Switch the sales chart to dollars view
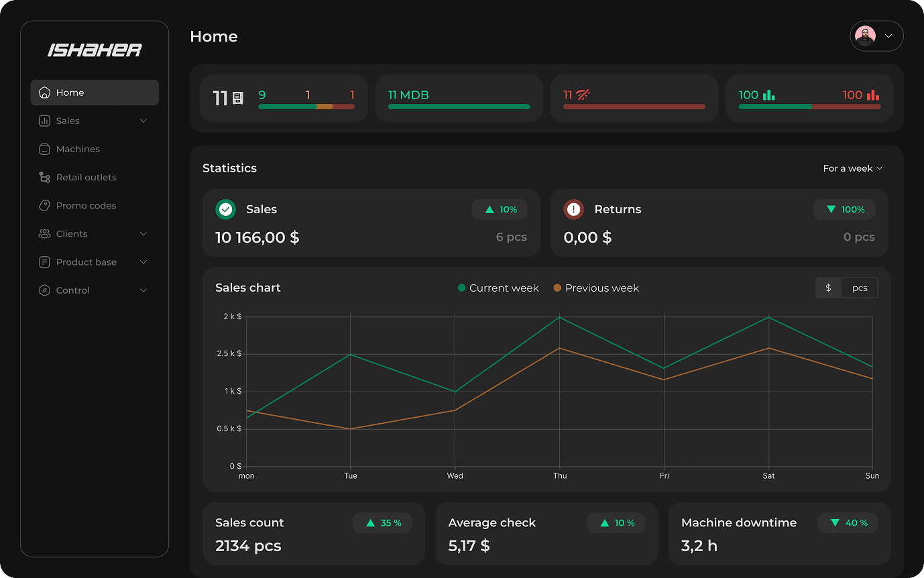 click(828, 288)
